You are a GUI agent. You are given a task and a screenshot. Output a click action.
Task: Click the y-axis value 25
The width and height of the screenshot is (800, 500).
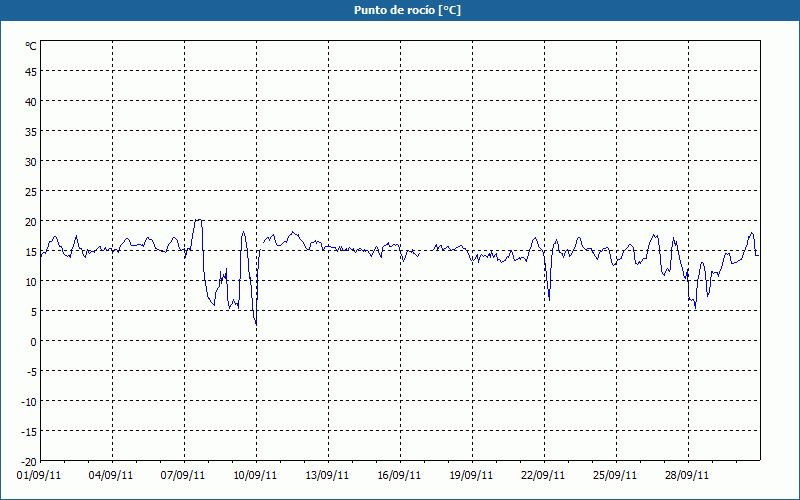tap(31, 192)
